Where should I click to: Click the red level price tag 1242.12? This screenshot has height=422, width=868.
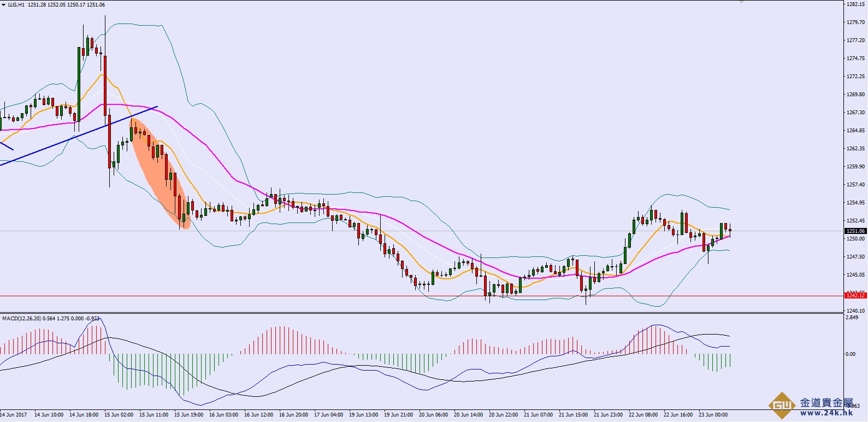[855, 296]
